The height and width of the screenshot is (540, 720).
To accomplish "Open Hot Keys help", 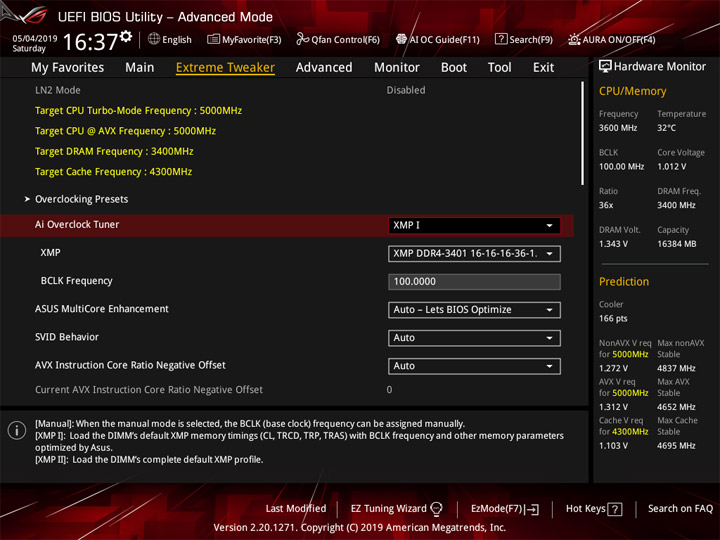I will (594, 509).
